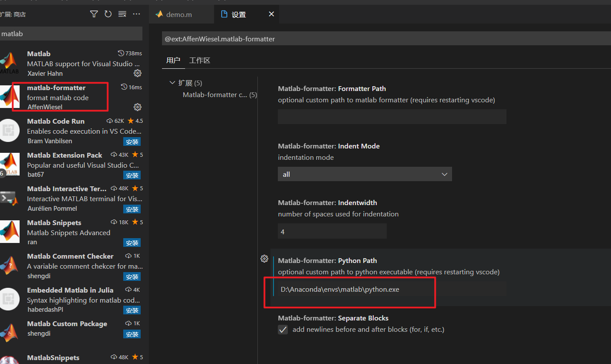Install Matlab Interactive Terminal extension
Screen dimensions: 611x364
[x=132, y=209]
